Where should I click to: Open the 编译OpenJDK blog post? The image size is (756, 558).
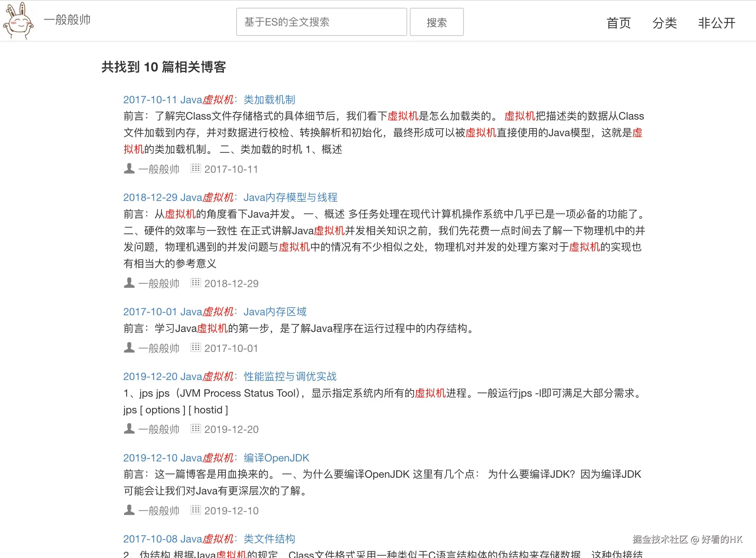(x=216, y=458)
